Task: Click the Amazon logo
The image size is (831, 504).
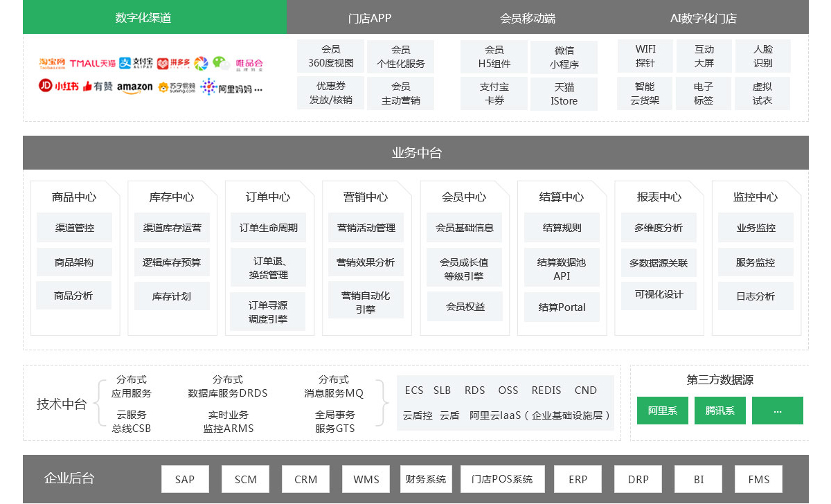Action: pyautogui.click(x=134, y=87)
